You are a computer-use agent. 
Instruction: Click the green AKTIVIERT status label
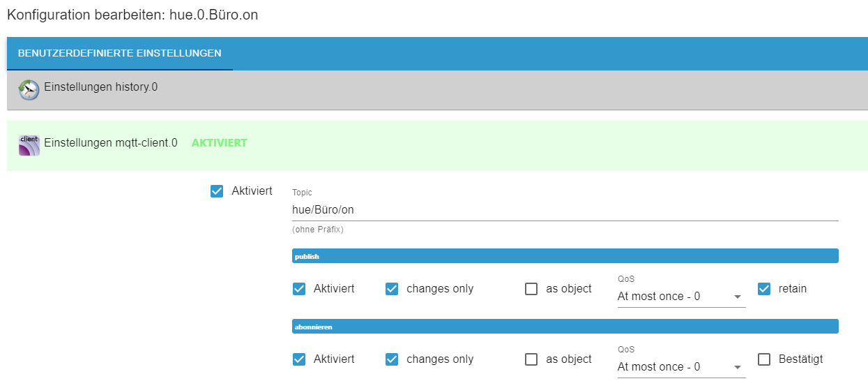tap(219, 143)
